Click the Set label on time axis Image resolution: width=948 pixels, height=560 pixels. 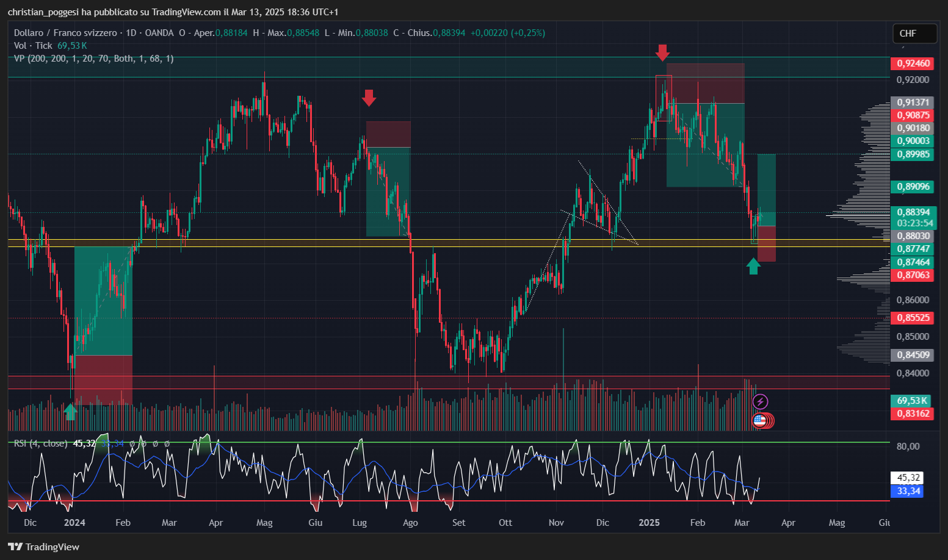tap(458, 523)
